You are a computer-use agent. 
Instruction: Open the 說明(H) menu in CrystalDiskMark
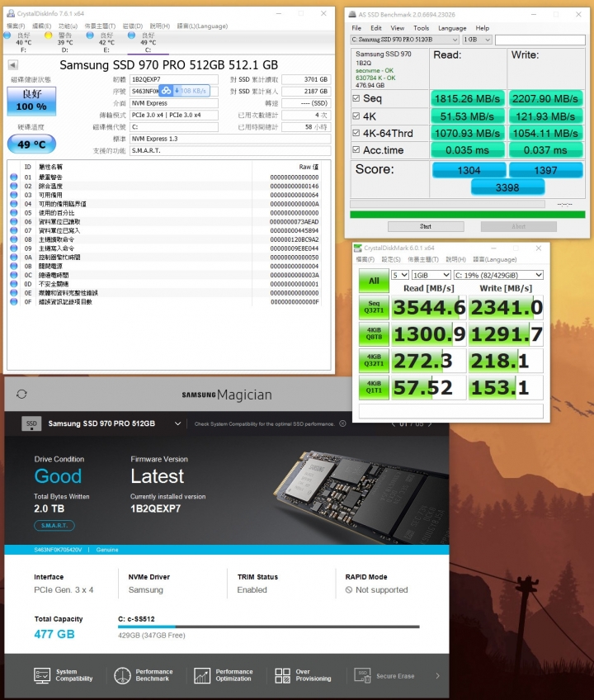click(x=455, y=259)
